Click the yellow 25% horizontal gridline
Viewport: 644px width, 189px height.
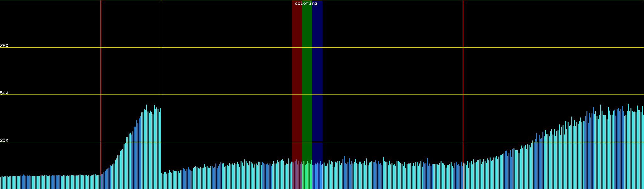(x=377, y=142)
